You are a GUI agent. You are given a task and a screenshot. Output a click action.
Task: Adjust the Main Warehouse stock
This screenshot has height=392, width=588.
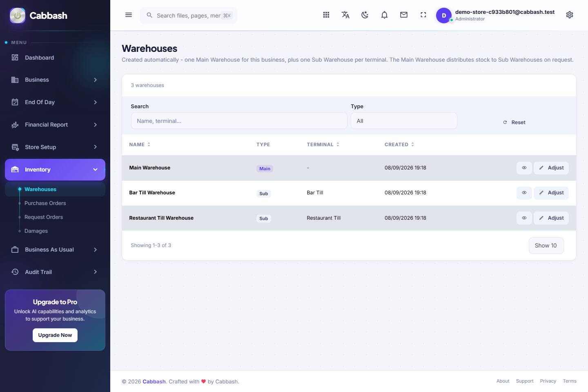tap(551, 168)
